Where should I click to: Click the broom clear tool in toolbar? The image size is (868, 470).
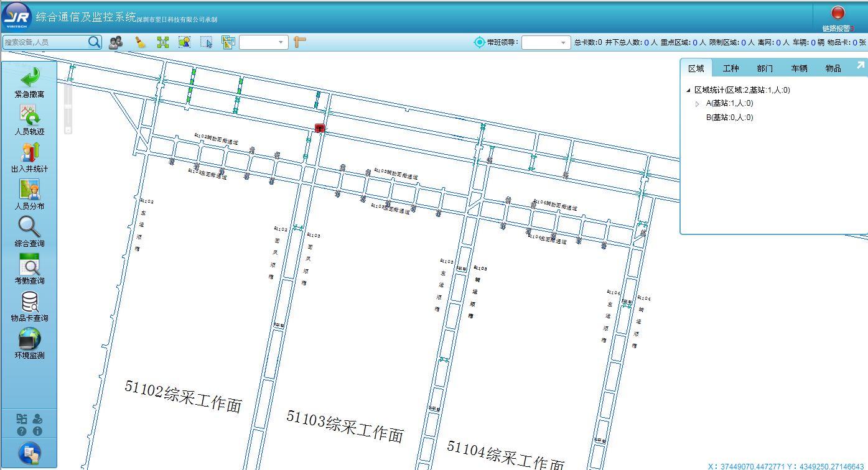[140, 42]
